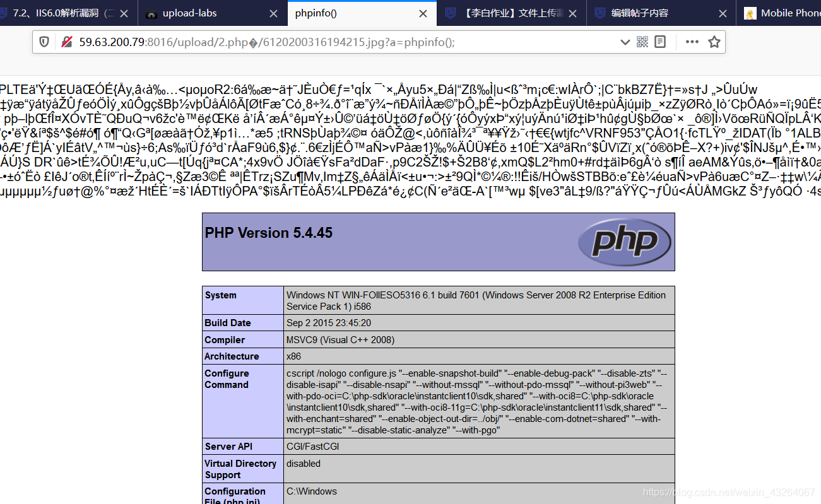Click the 'CGI/FastCGI' value
The height and width of the screenshot is (504, 821).
click(314, 447)
